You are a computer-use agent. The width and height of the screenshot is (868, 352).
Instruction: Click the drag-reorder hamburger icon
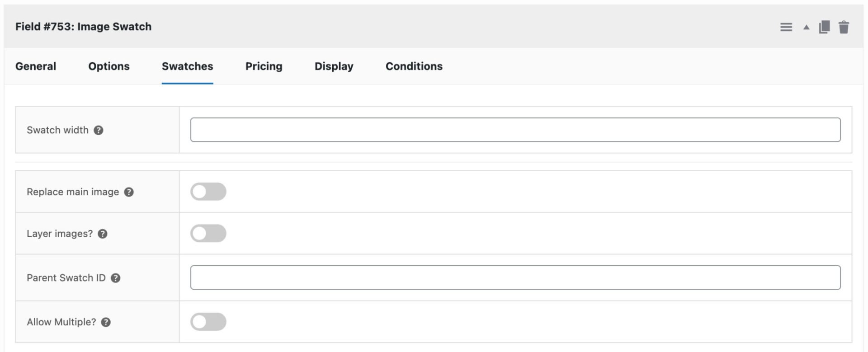[786, 27]
